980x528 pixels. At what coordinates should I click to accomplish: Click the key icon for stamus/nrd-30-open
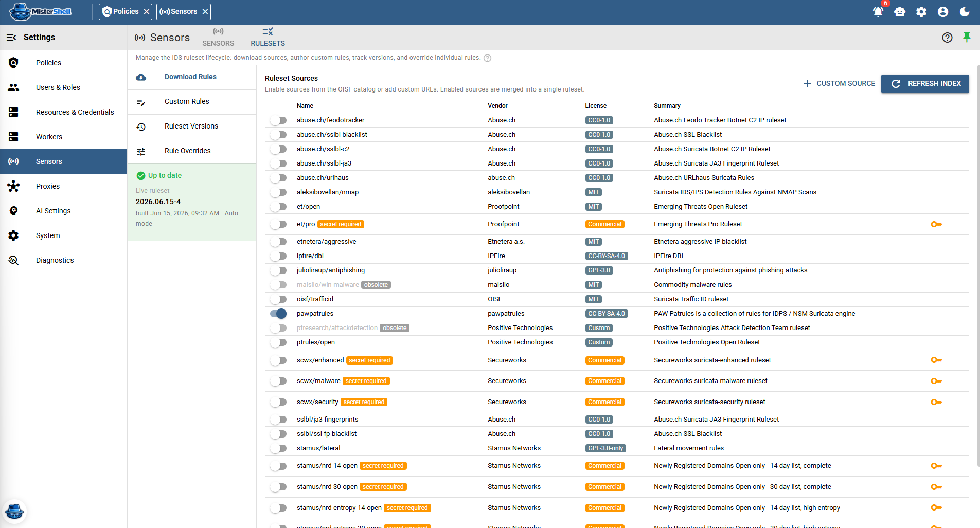(x=936, y=487)
